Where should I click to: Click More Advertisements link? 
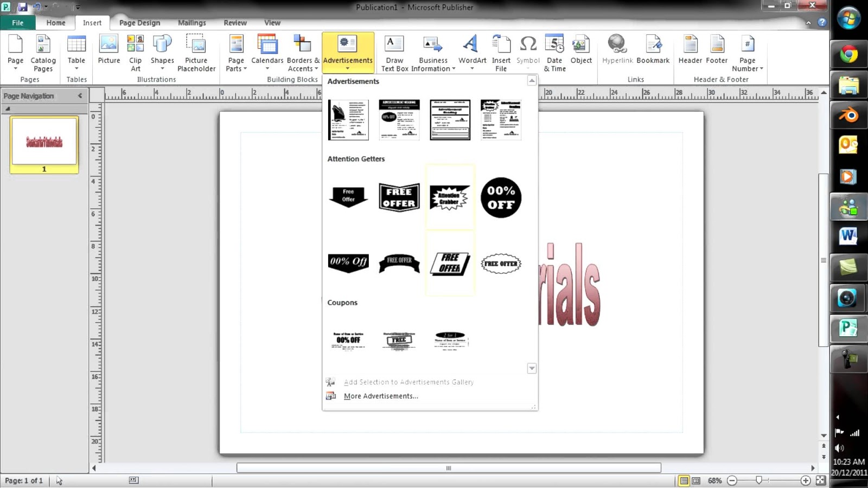coord(381,396)
